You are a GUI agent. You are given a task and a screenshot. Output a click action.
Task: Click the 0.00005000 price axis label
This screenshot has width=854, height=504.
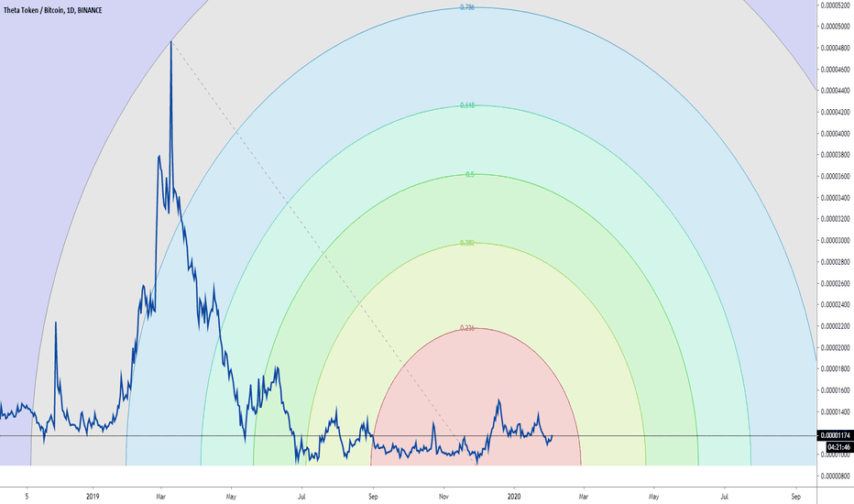tap(836, 27)
